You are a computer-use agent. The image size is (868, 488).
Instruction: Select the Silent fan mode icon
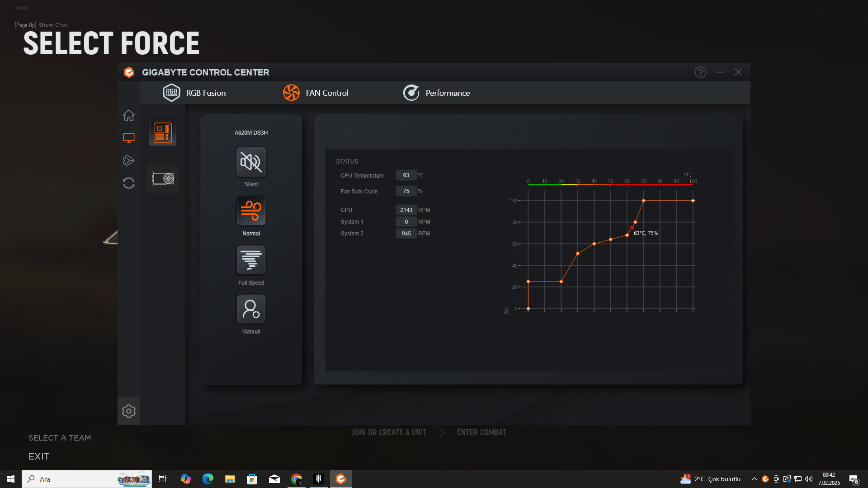point(251,162)
